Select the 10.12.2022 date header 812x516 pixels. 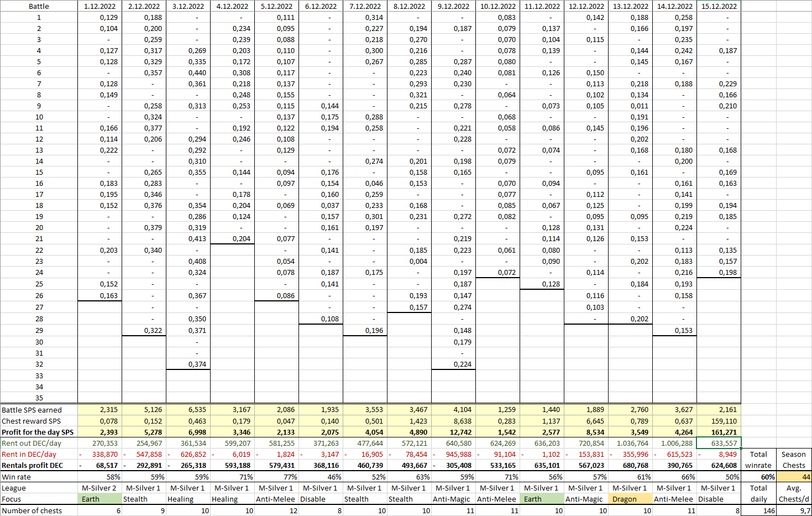coord(497,6)
